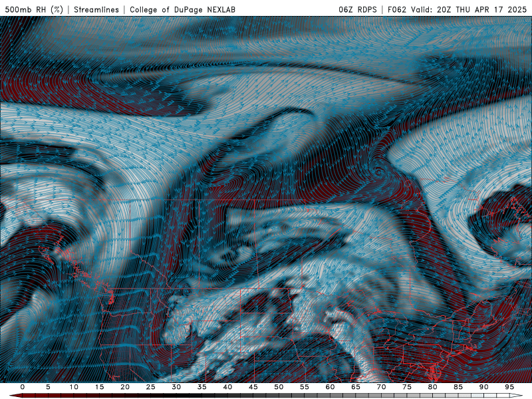
Task: Click the color scale label "0"
Action: [x=23, y=387]
